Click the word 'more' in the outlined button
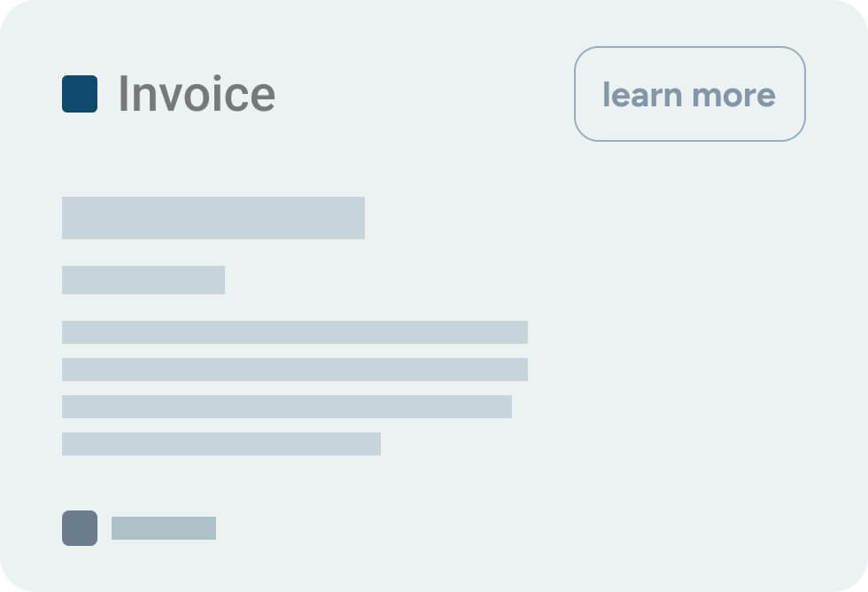The width and height of the screenshot is (868, 592). [734, 95]
